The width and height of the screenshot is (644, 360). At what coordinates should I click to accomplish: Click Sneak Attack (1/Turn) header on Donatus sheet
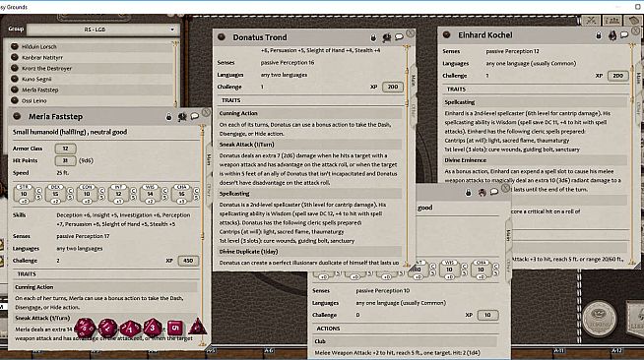(x=309, y=145)
